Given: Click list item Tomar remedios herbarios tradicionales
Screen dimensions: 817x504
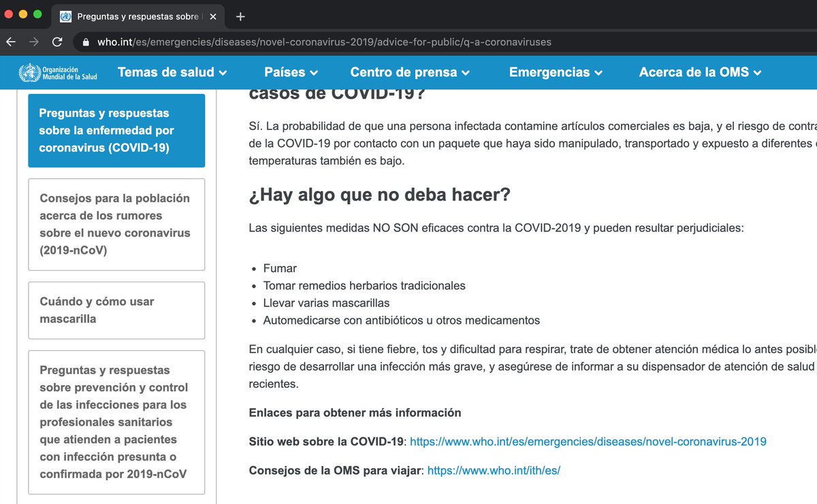Looking at the screenshot, I should click(x=364, y=286).
